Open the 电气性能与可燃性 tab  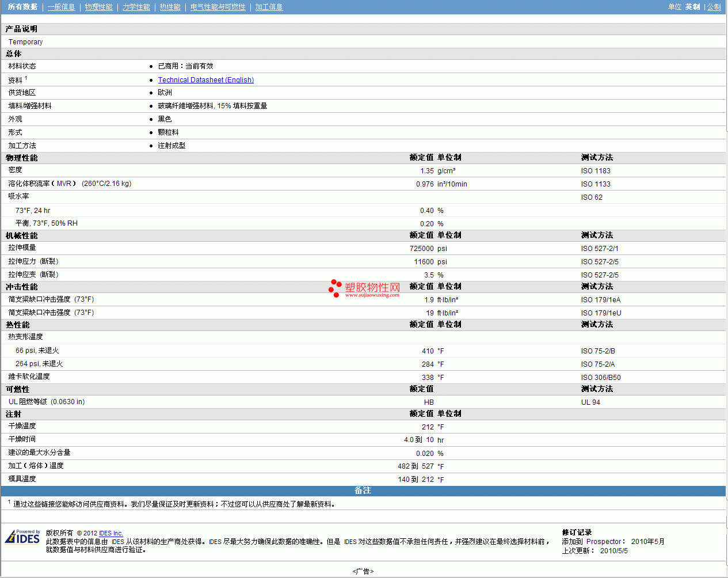[218, 7]
